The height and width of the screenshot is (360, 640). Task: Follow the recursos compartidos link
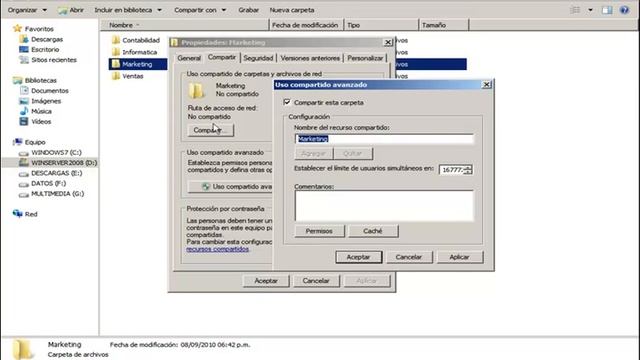point(218,249)
